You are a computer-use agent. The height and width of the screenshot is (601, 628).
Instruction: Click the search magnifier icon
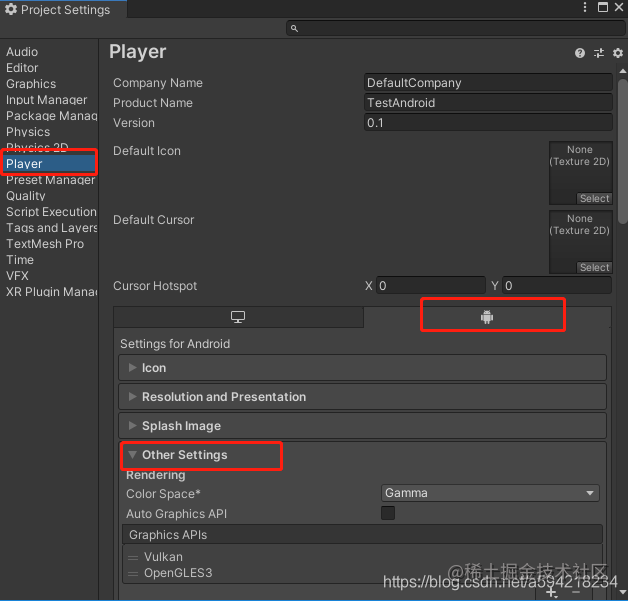click(294, 28)
